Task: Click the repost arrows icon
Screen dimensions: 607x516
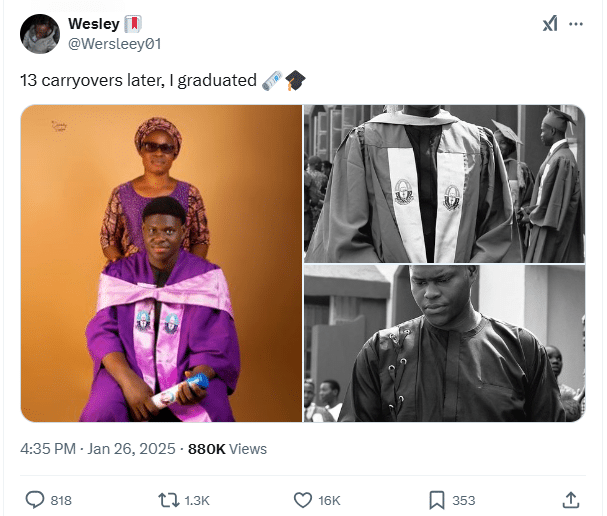Action: click(x=169, y=499)
